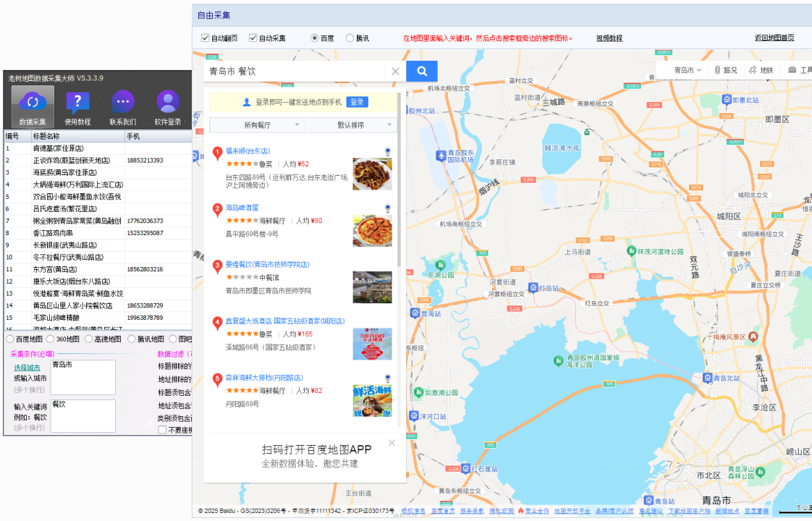Open the 海岛啤酒屋 result title
This screenshot has width=812, height=521.
click(x=242, y=208)
